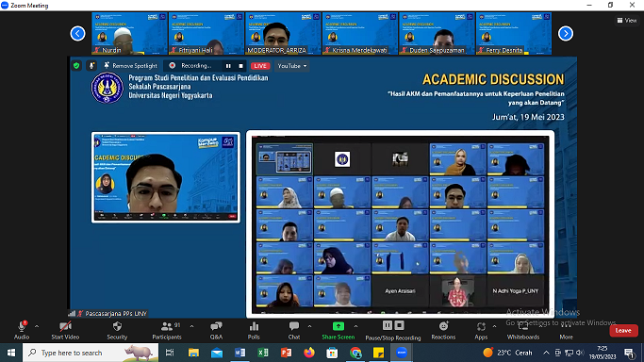The height and width of the screenshot is (362, 644).
Task: Open Sticky Notes from taskbar
Action: [378, 353]
